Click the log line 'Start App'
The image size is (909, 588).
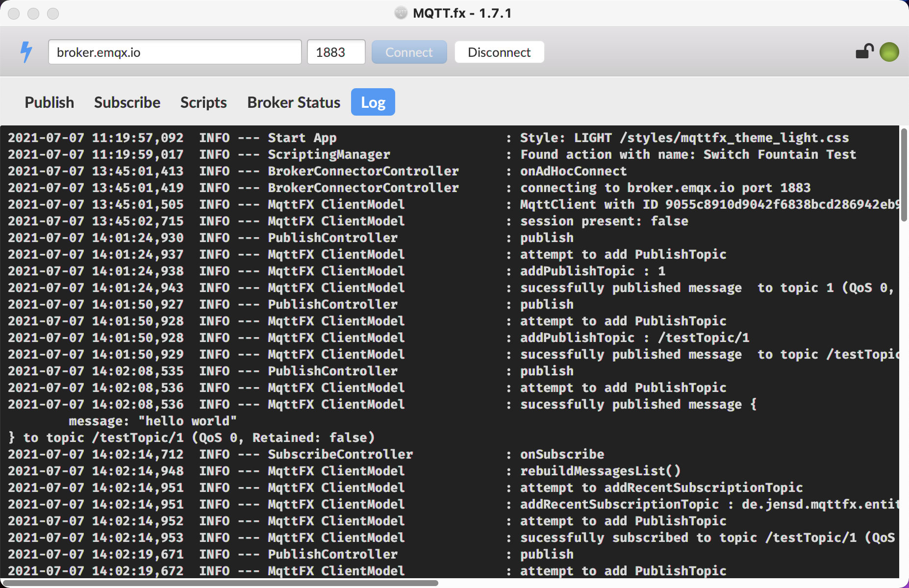(302, 138)
